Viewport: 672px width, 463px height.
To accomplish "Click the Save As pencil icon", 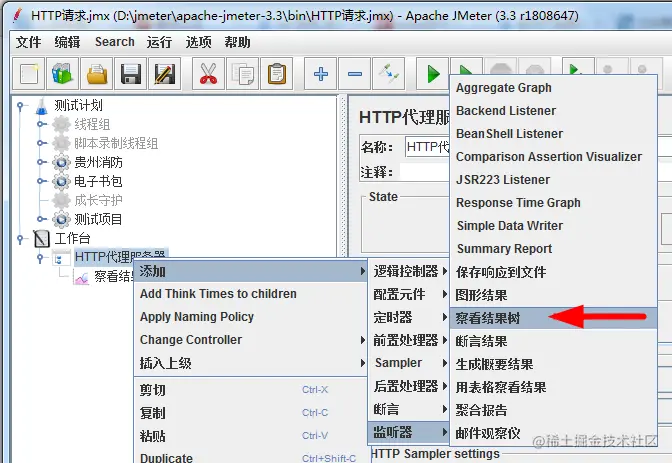I will [165, 74].
